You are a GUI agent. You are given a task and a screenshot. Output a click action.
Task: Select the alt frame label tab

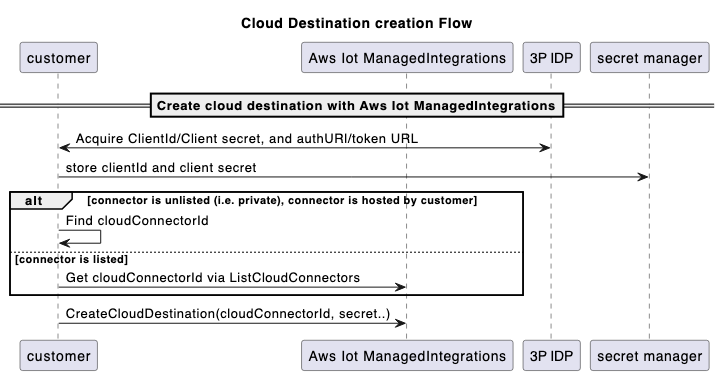pyautogui.click(x=40, y=201)
